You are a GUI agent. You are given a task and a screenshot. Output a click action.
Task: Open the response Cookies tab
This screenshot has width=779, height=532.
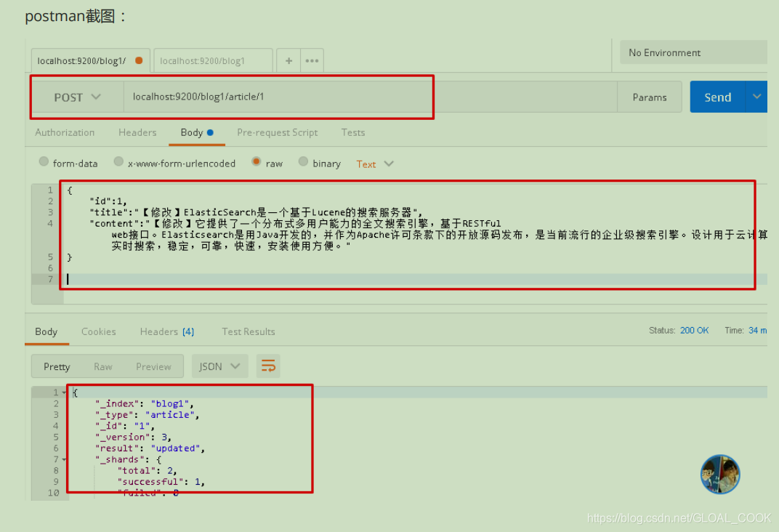point(98,331)
